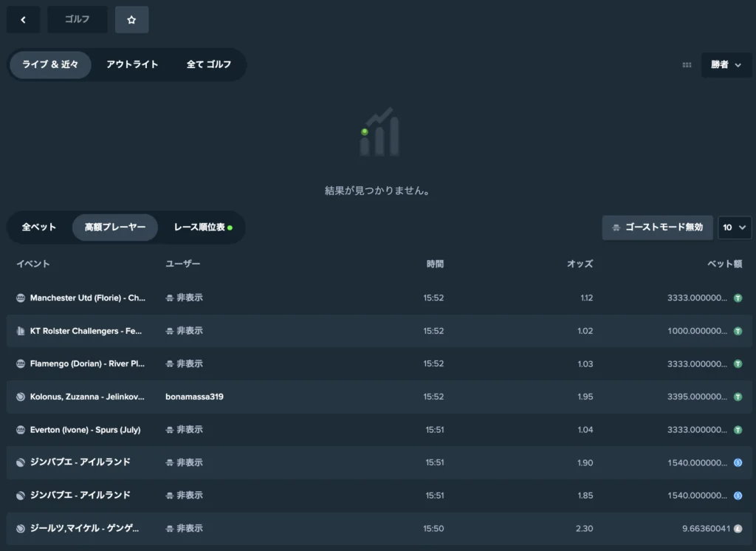Image resolution: width=756 pixels, height=551 pixels.
Task: Click the green currency icon in Flamengo row
Action: pos(738,364)
